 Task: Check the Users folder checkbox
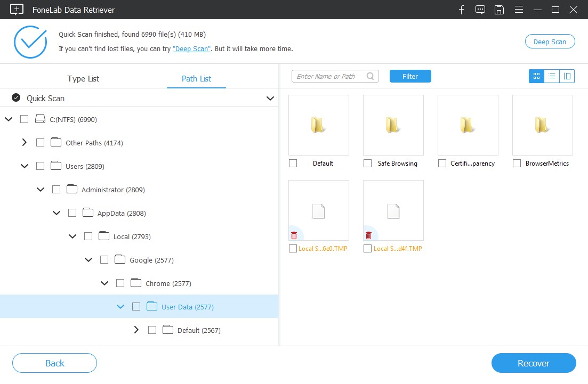[x=40, y=166]
